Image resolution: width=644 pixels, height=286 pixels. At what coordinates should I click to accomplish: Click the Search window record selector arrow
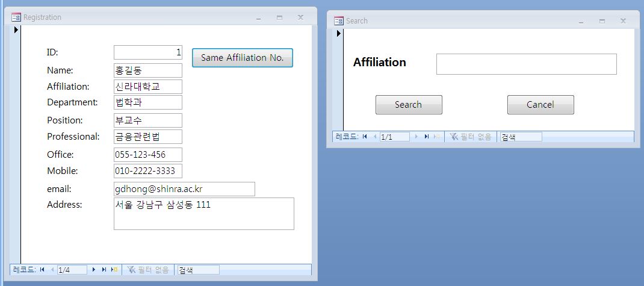(x=339, y=33)
